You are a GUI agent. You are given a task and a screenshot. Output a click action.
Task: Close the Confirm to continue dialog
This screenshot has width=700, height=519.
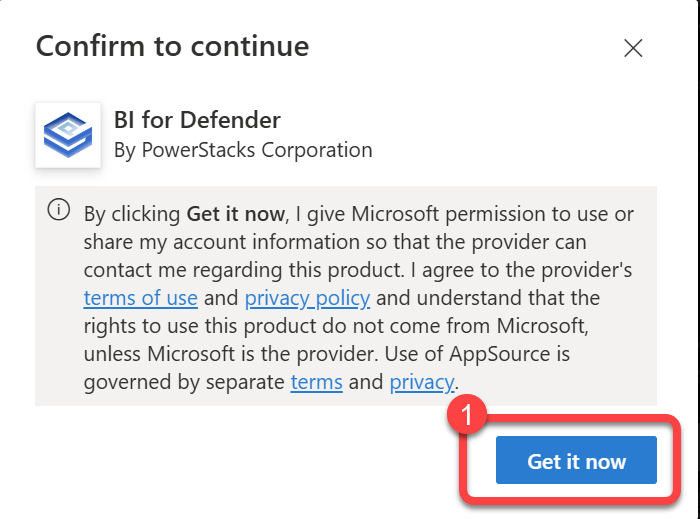pyautogui.click(x=632, y=47)
